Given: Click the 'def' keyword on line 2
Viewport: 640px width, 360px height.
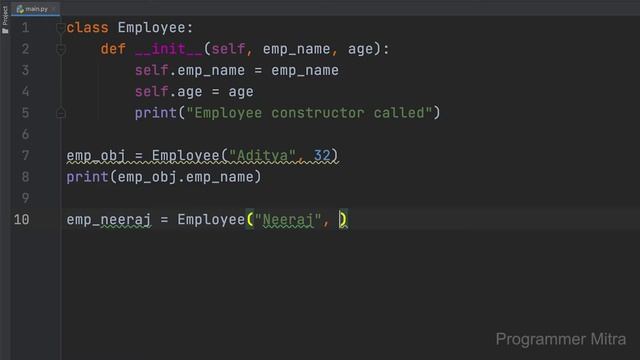Looking at the screenshot, I should 113,49.
